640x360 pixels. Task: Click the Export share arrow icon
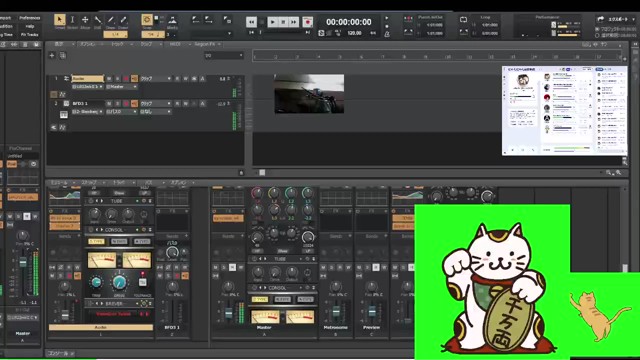(601, 19)
